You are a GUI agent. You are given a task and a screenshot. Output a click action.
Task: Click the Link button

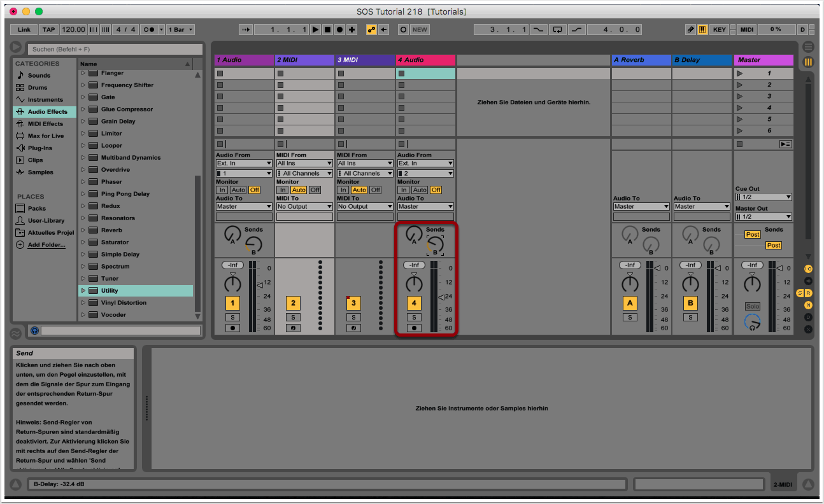(24, 30)
